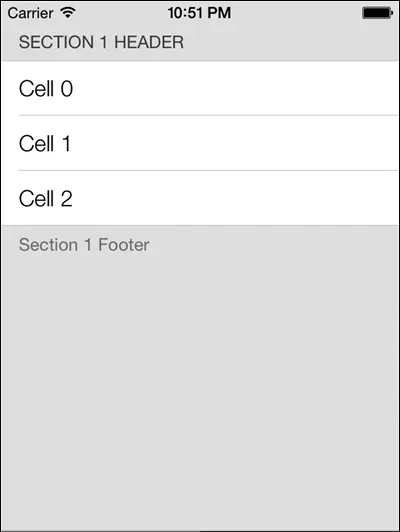Tap the Section 1 Footer text
The height and width of the screenshot is (532, 400).
pyautogui.click(x=84, y=245)
